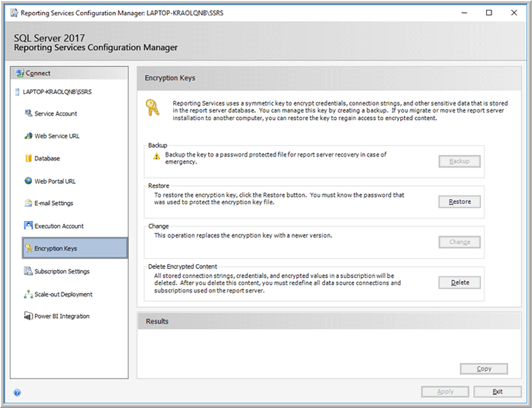
Task: Click the large gold keys icon in panel
Action: 152,108
